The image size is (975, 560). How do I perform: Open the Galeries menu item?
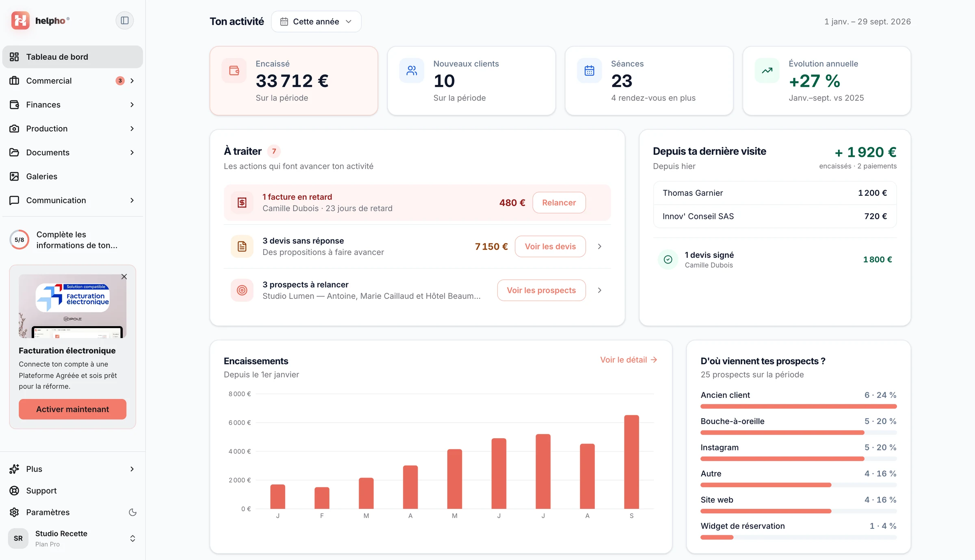tap(73, 176)
